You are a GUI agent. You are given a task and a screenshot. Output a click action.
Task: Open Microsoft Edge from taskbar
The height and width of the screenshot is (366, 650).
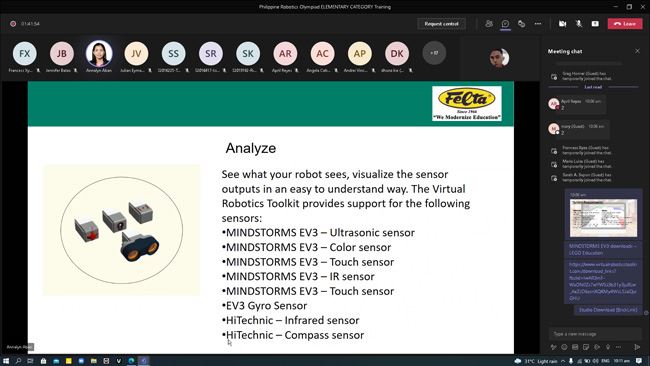click(131, 361)
